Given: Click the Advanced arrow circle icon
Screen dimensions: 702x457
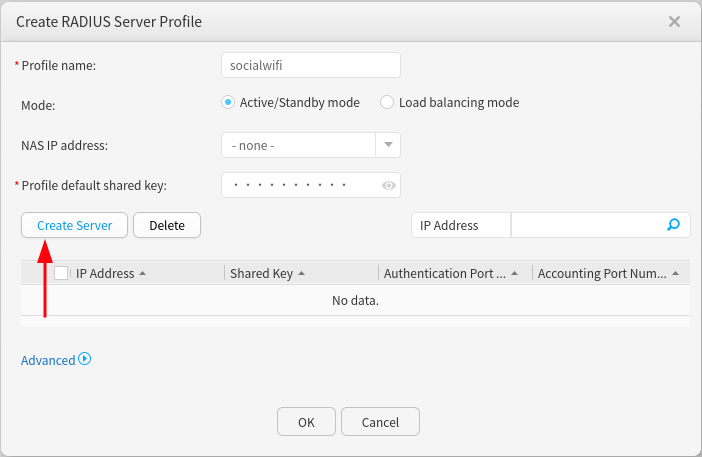Looking at the screenshot, I should (x=85, y=359).
